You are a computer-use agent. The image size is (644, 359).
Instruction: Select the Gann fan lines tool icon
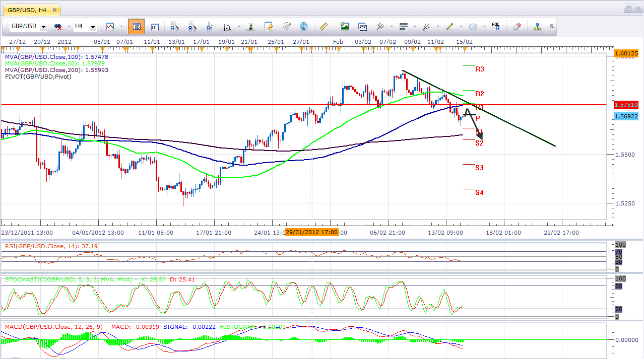coord(426,26)
